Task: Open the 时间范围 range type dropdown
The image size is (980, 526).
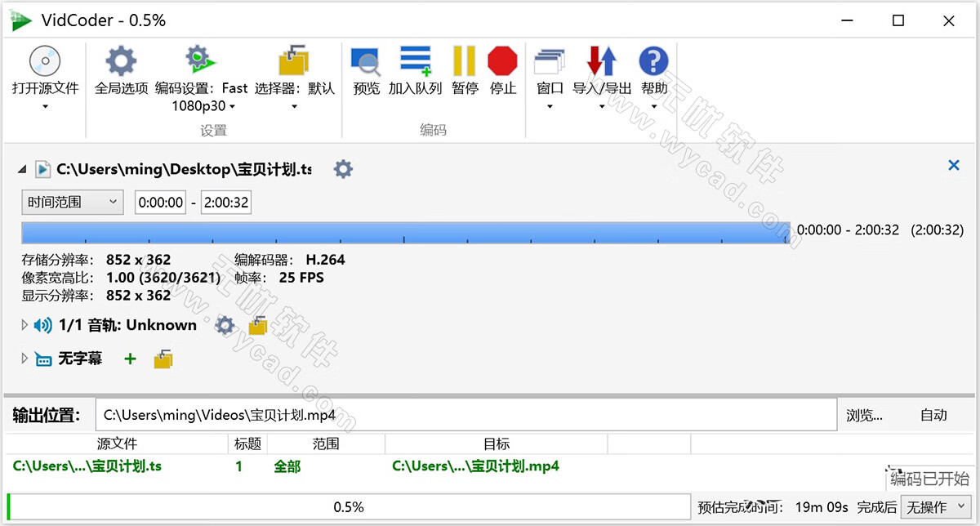Action: [x=72, y=202]
